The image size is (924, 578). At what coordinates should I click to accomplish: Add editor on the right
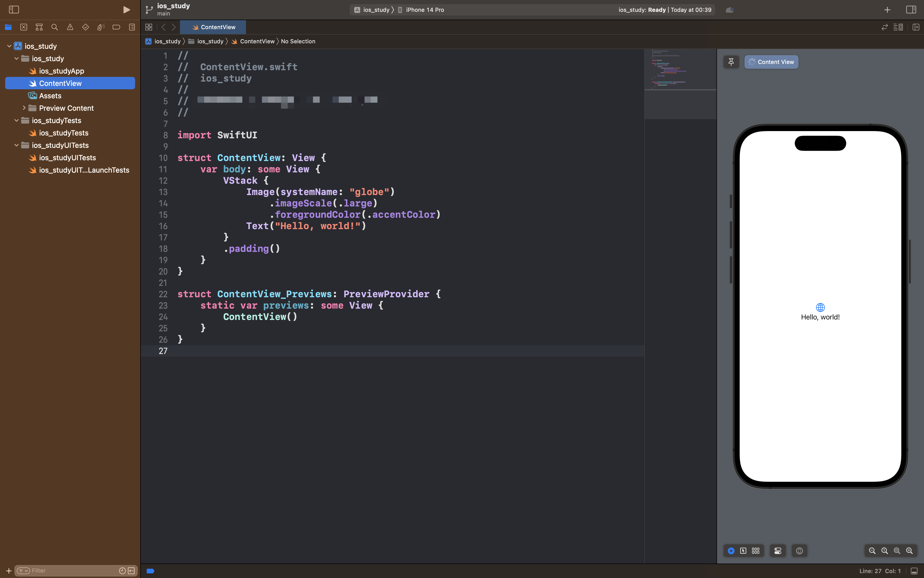(x=916, y=27)
